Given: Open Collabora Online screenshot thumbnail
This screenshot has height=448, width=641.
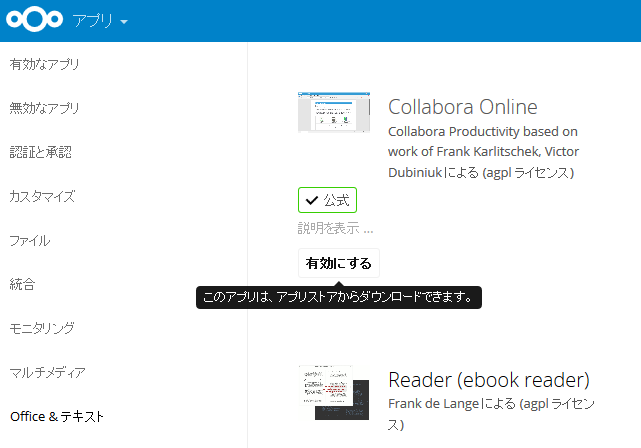Looking at the screenshot, I should [334, 112].
